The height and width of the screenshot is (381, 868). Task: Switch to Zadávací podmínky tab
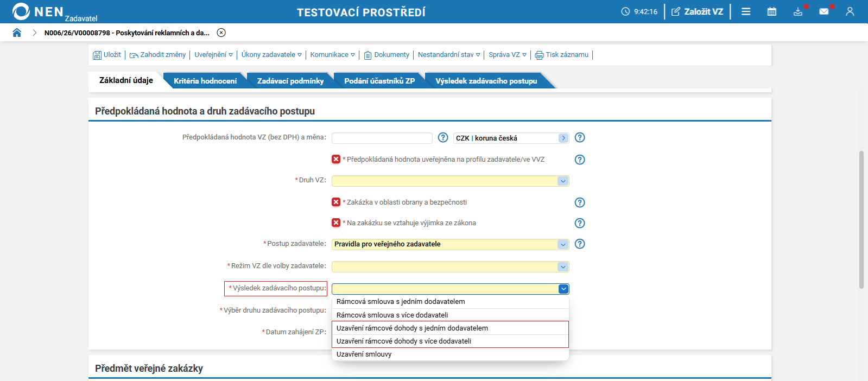tap(290, 81)
